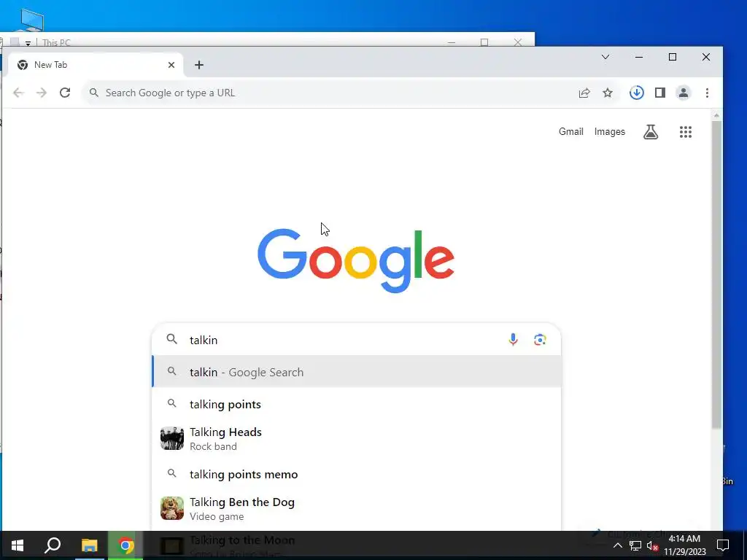Screen dimensions: 747x560
Task: Open Chrome downloads icon
Action: point(636,93)
